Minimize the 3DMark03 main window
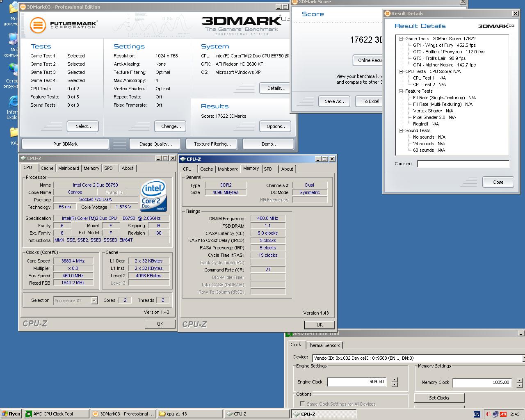 click(278, 7)
